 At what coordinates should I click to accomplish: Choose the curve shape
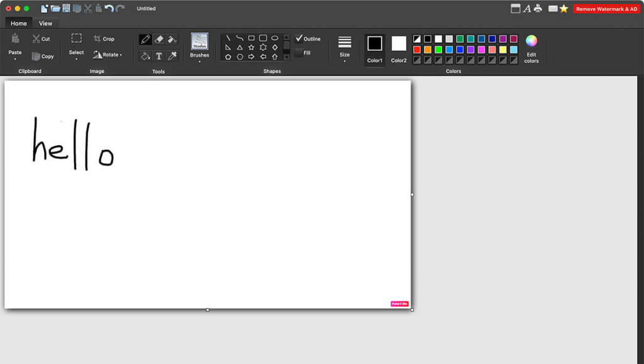tap(240, 38)
